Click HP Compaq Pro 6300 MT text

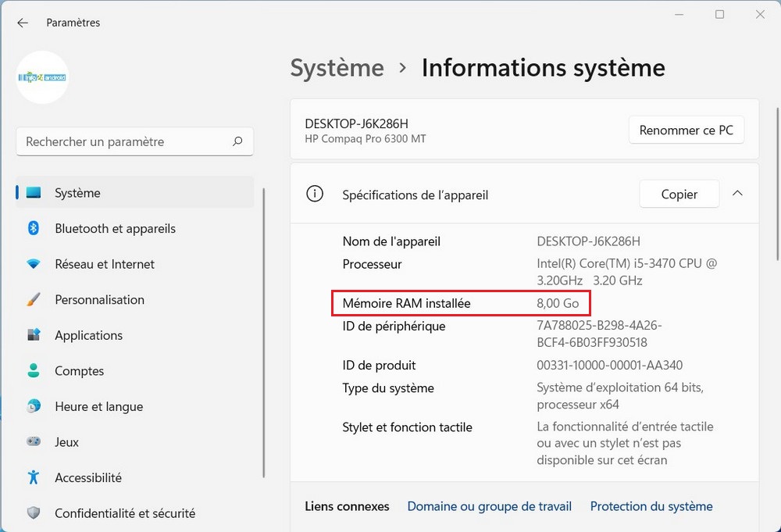(x=365, y=138)
